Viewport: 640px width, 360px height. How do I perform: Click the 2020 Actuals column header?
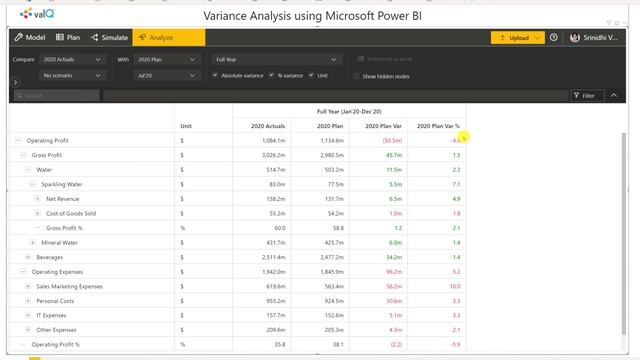[268, 126]
